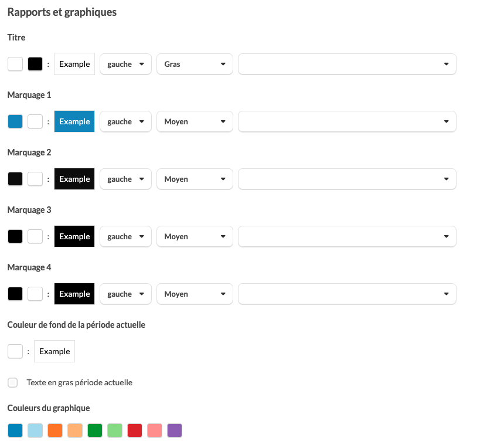
Task: Open the blue background swatch for Marquage 1
Action: (15, 121)
